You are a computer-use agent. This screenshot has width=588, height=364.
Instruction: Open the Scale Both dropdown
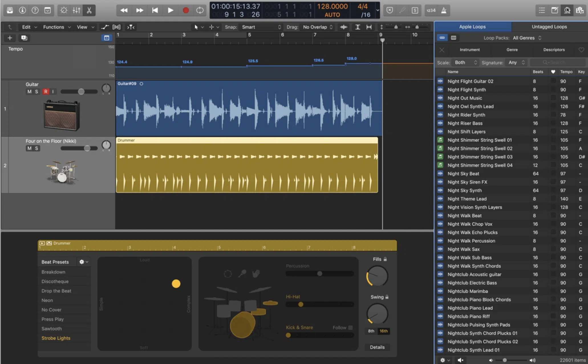pos(465,62)
